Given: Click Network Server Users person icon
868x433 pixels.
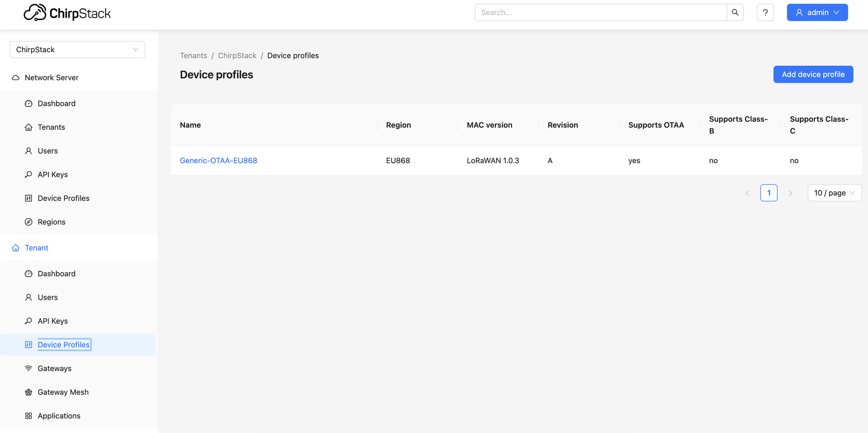Looking at the screenshot, I should click(x=28, y=151).
